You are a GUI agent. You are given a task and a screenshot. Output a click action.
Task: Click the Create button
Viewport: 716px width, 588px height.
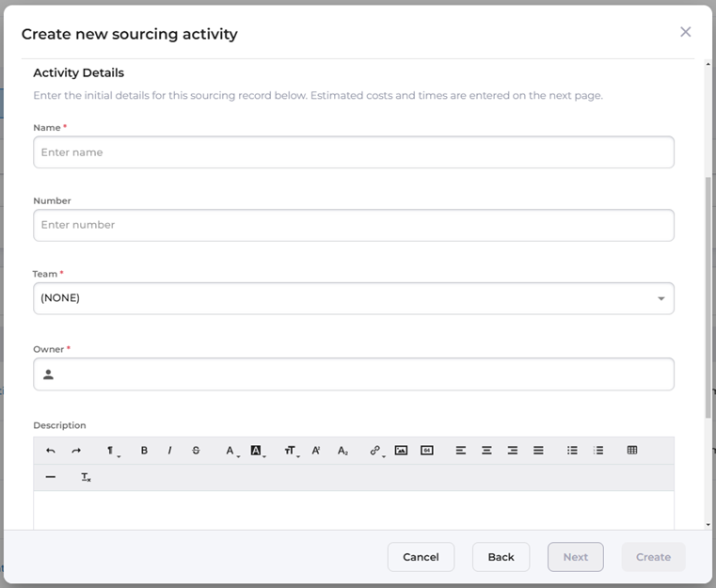[654, 557]
